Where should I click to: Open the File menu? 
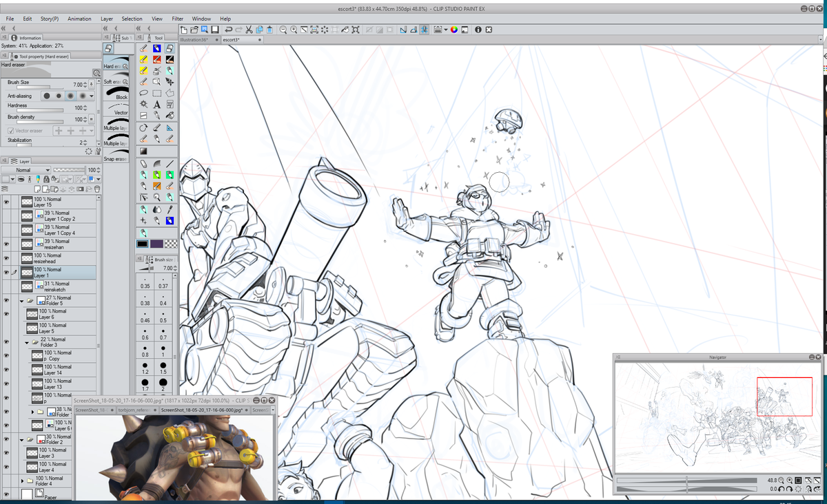coord(10,19)
